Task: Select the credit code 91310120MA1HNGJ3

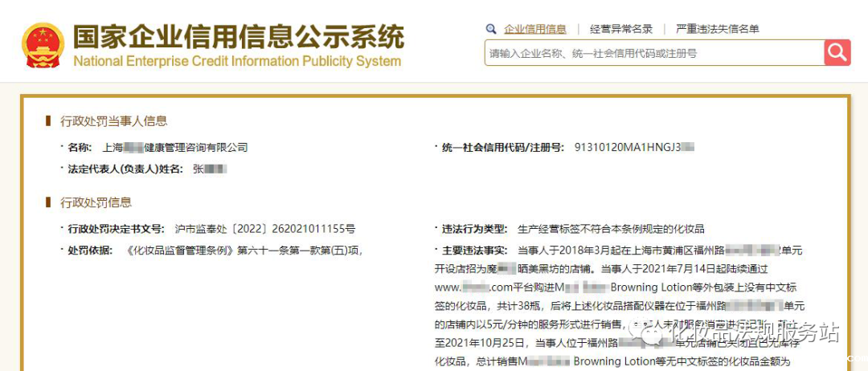Action: (x=628, y=148)
